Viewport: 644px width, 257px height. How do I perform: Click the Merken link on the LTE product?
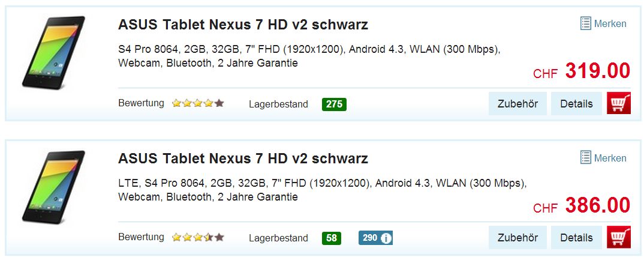click(x=610, y=158)
